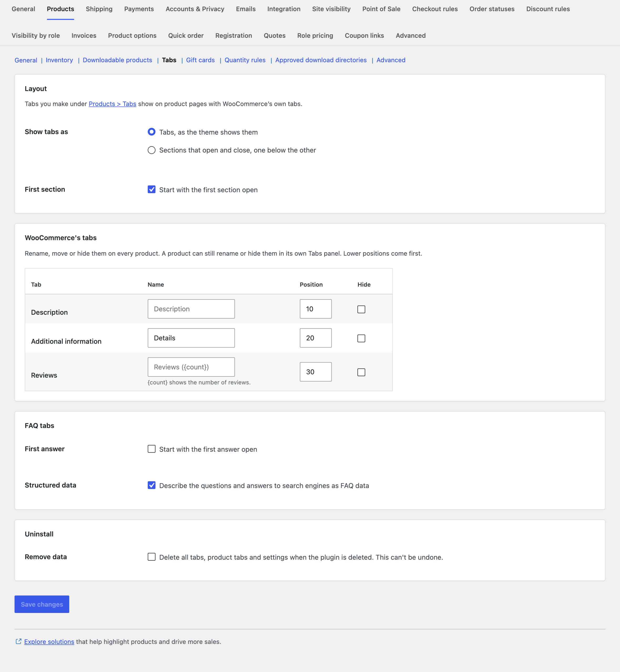The width and height of the screenshot is (620, 672).
Task: Click the Additional information name field 'Details'
Action: (x=191, y=338)
